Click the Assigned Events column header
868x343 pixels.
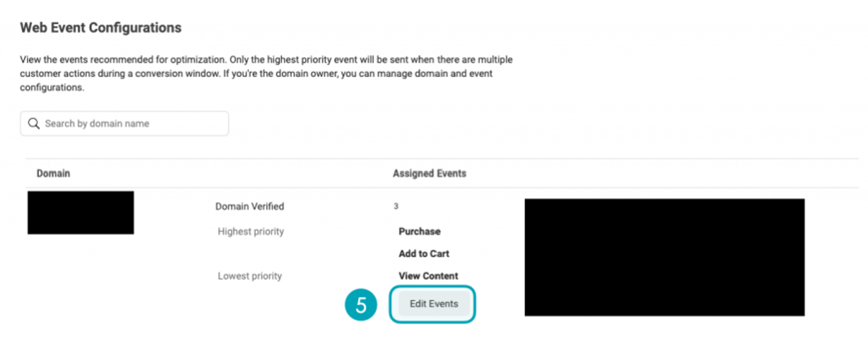(429, 173)
